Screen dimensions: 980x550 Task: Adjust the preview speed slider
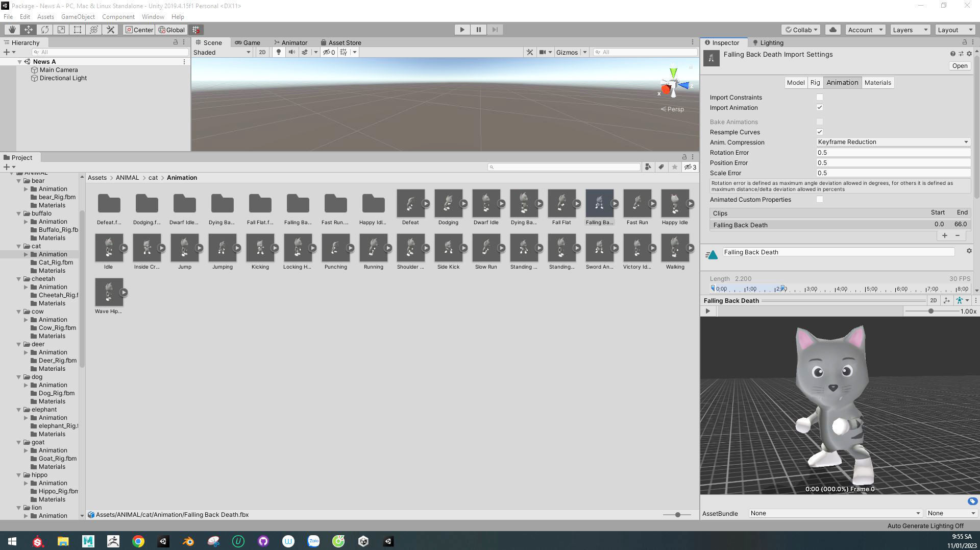tap(932, 311)
